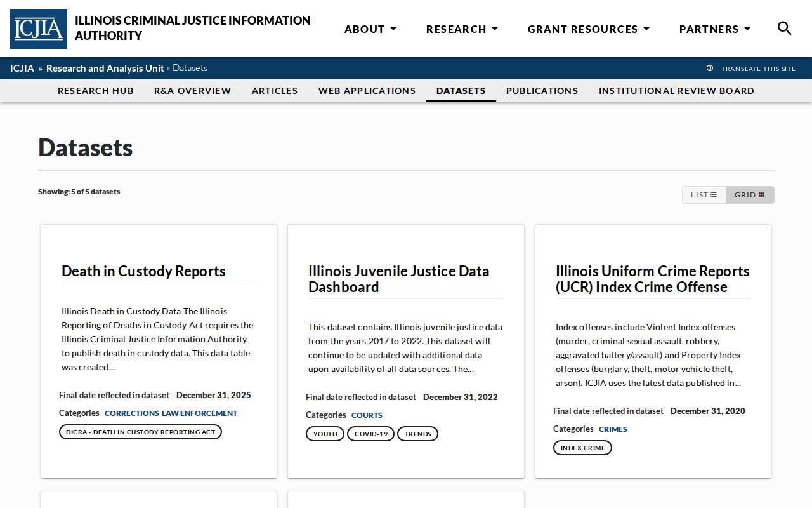Image resolution: width=812 pixels, height=508 pixels.
Task: Go to the Research Hub tab
Action: pos(96,91)
